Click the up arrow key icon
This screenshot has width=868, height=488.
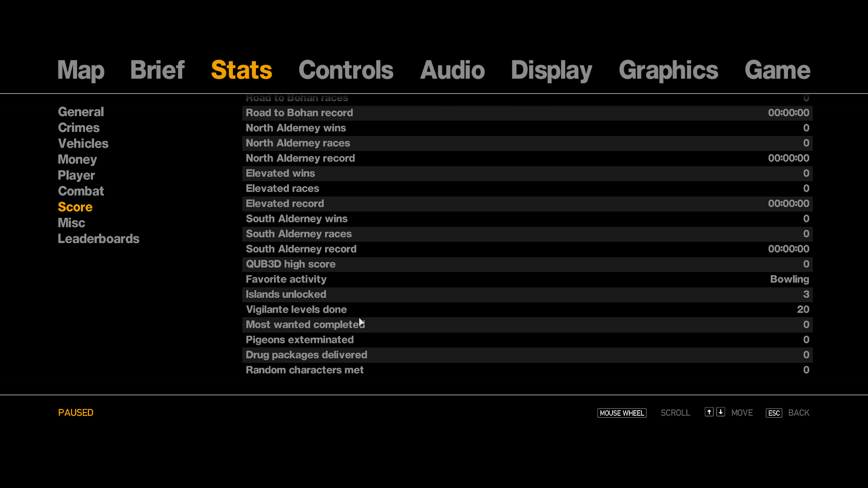(709, 412)
